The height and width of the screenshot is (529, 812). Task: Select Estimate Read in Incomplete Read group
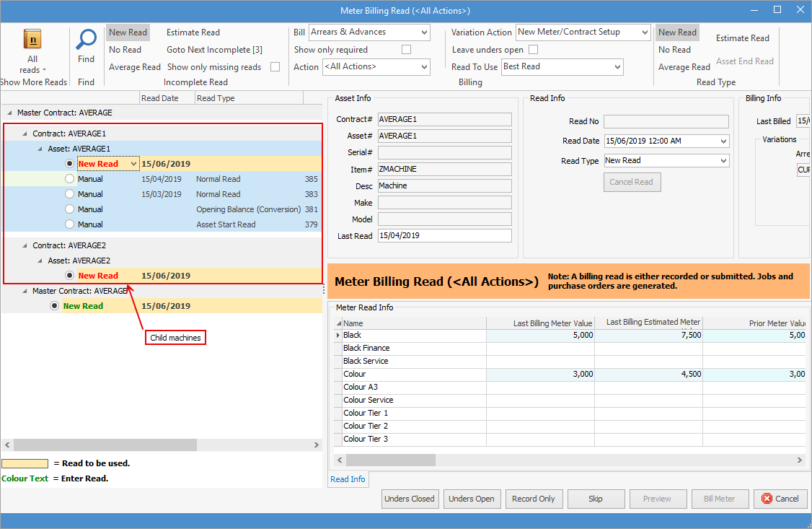(193, 32)
